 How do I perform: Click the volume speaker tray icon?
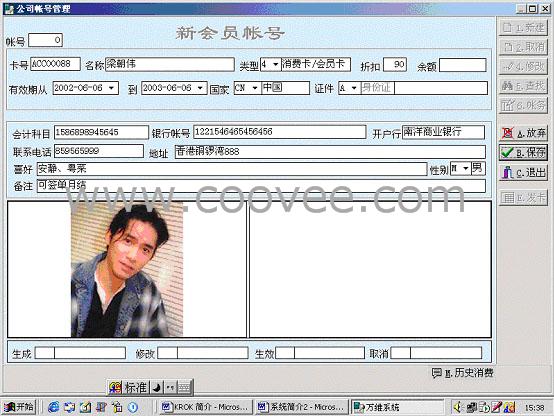point(458,408)
